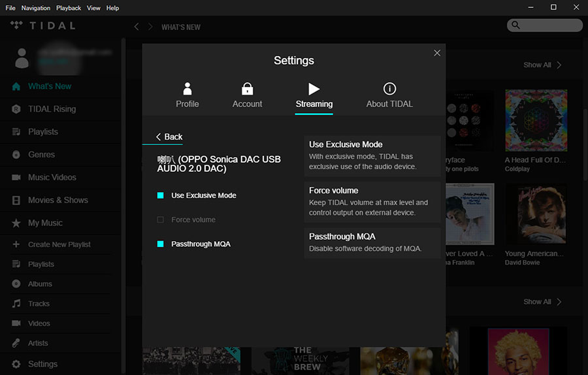The image size is (588, 375).
Task: Navigate forward with the right arrow near WHAT'S NEW
Action: click(150, 27)
